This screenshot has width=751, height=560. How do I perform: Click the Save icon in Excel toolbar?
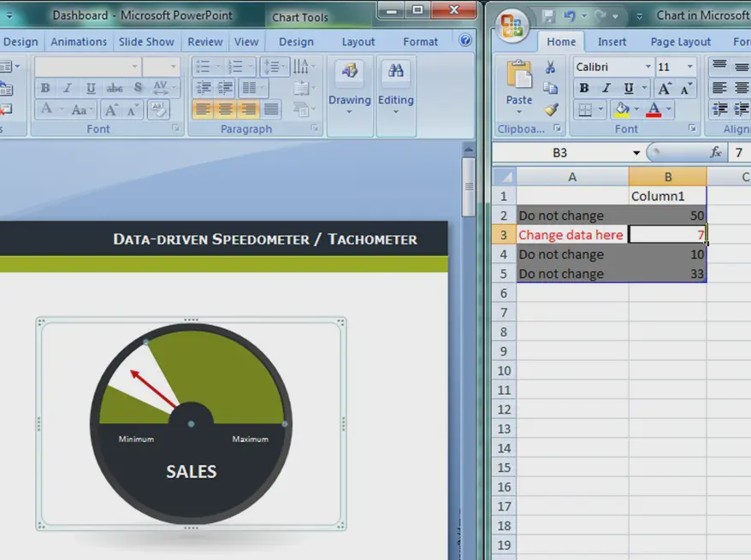click(x=549, y=15)
